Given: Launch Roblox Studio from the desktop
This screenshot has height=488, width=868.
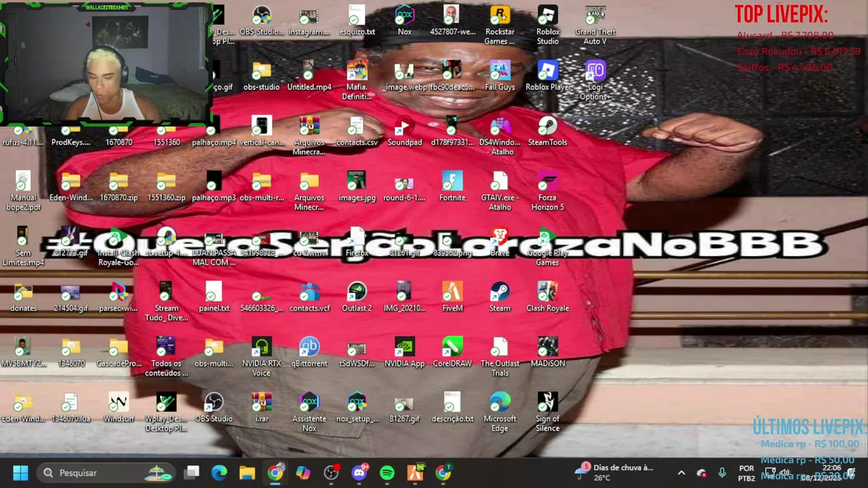Looking at the screenshot, I should coord(548,25).
